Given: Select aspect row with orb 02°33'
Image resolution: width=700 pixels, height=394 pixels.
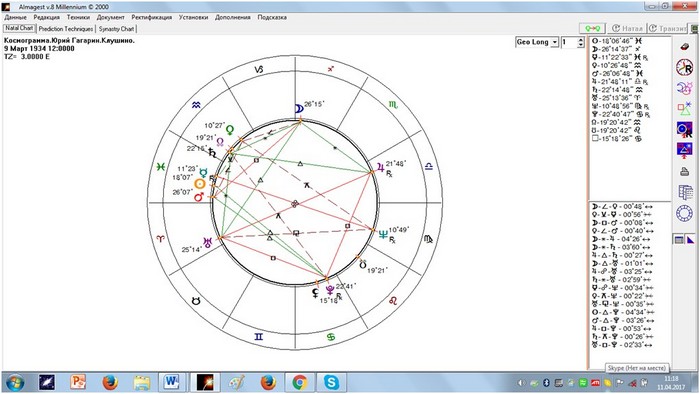Looking at the screenshot, I should 622,345.
